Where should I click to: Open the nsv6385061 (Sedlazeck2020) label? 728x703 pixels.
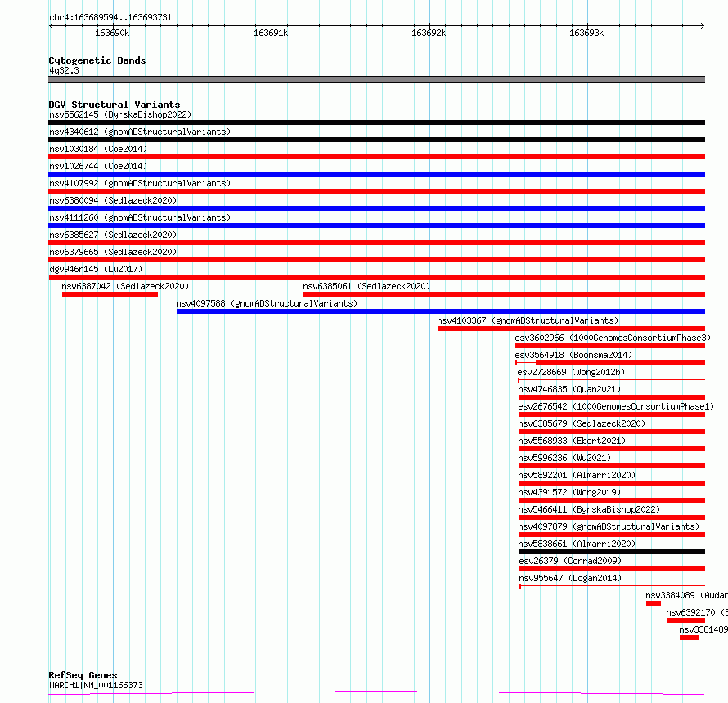(366, 286)
